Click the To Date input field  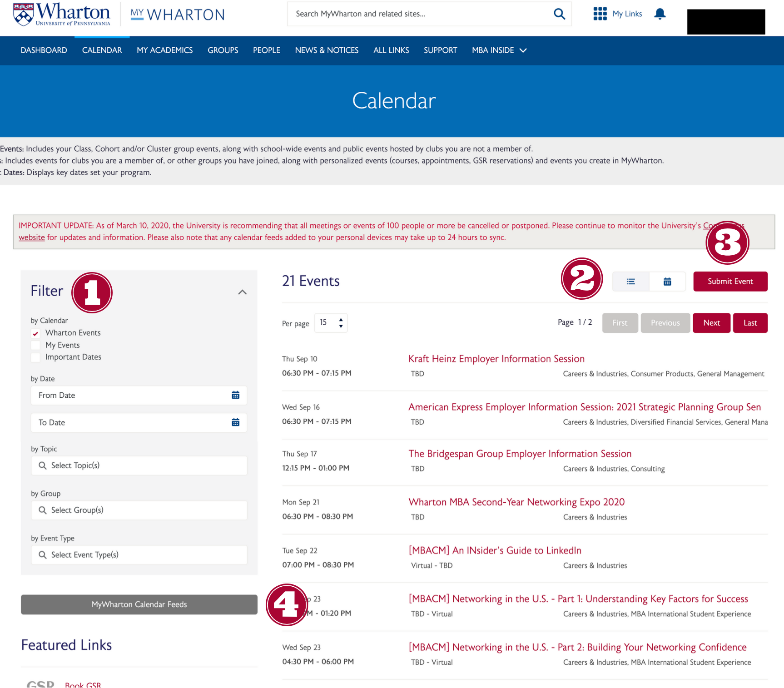point(139,423)
